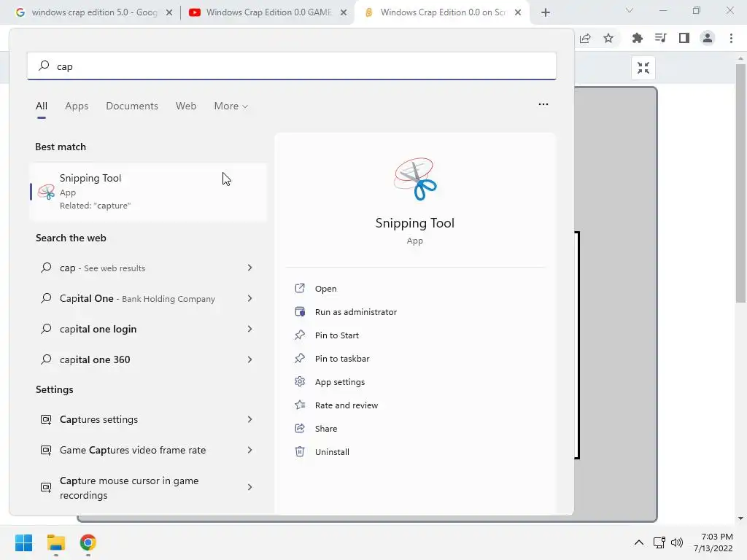The image size is (747, 560).
Task: Switch to the Web filter tab
Action: pos(186,106)
